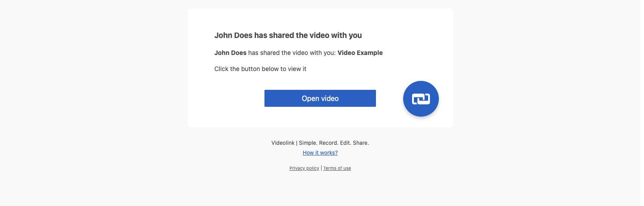Click the white chain-link glyph inside the blue circle
The height and width of the screenshot is (206, 644).
click(x=421, y=99)
